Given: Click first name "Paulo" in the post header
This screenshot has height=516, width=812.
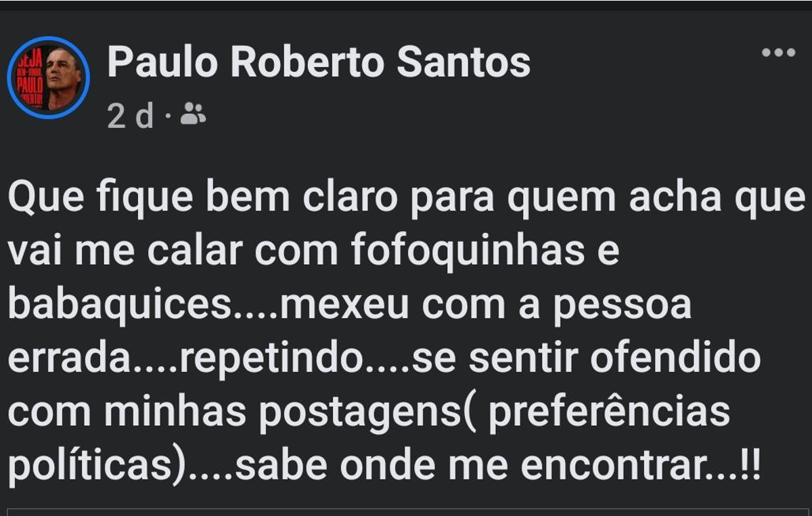Looking at the screenshot, I should [x=163, y=63].
